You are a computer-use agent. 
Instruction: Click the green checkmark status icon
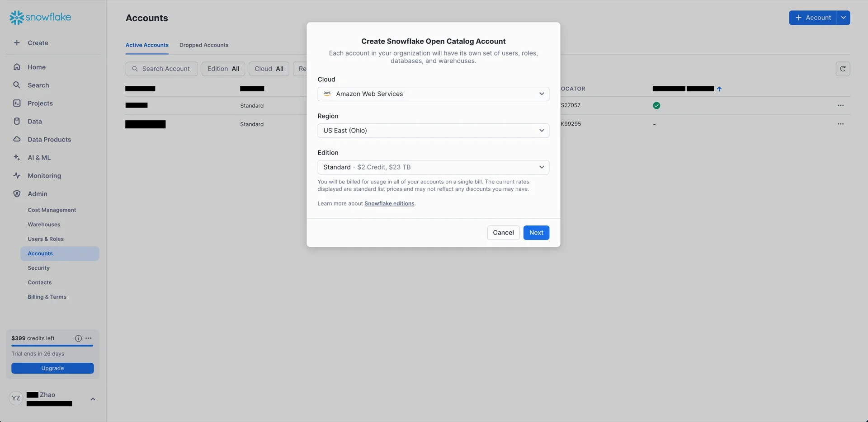click(656, 106)
